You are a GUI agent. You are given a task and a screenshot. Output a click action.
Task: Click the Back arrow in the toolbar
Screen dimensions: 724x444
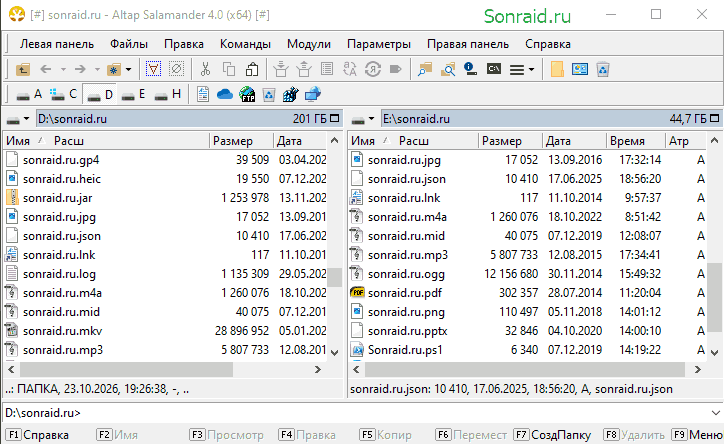point(45,69)
